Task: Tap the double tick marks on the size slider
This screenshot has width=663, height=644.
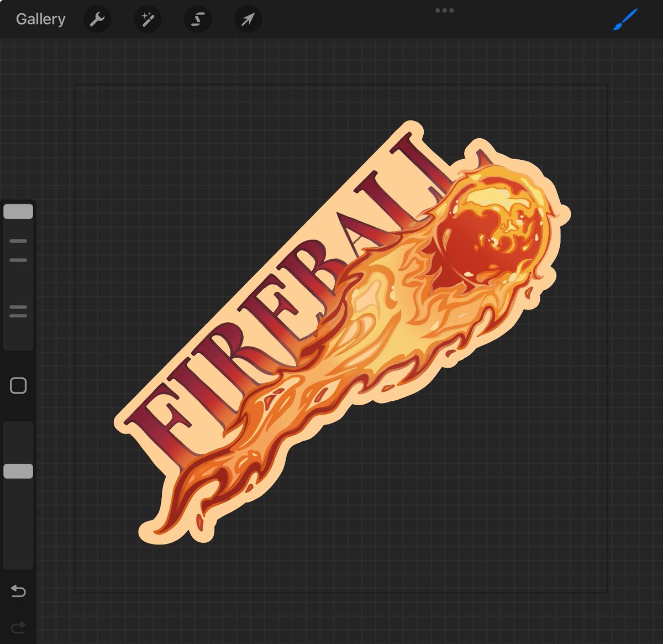Action: 18,311
